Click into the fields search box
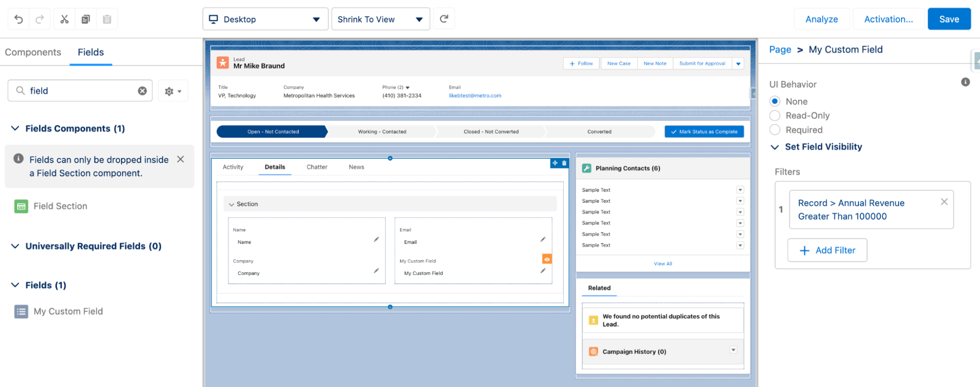Viewport: 980px width, 387px height. click(81, 91)
